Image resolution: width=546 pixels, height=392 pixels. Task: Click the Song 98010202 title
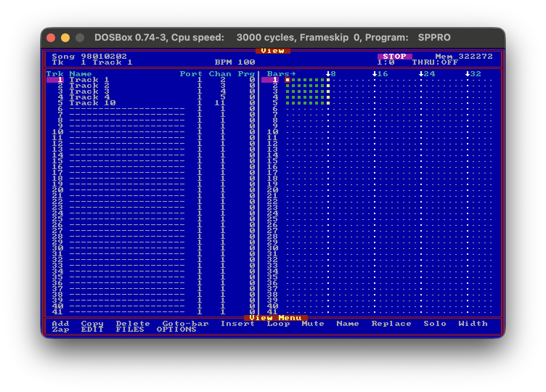[x=89, y=56]
